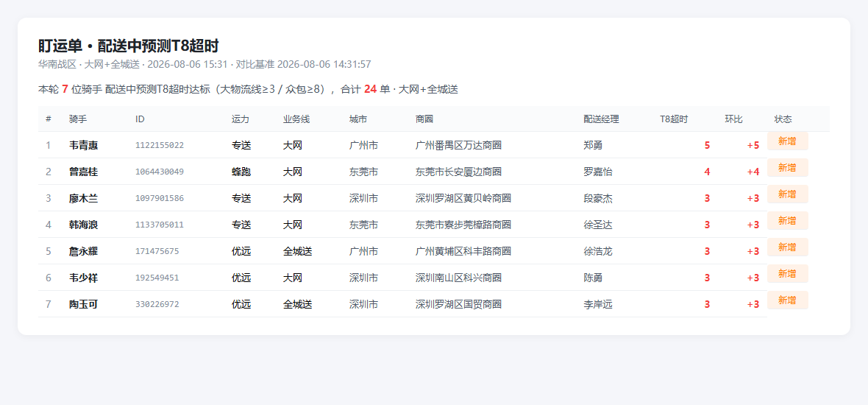Click 深圳罗湖区黄贝岭商圈 cell
The height and width of the screenshot is (405, 868).
tap(463, 198)
